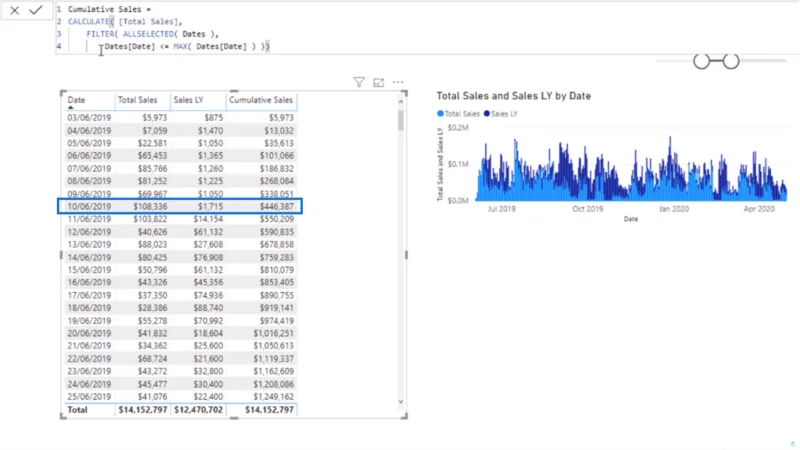This screenshot has width=800, height=450.
Task: Click the Date x-axis title under chart
Action: point(631,219)
